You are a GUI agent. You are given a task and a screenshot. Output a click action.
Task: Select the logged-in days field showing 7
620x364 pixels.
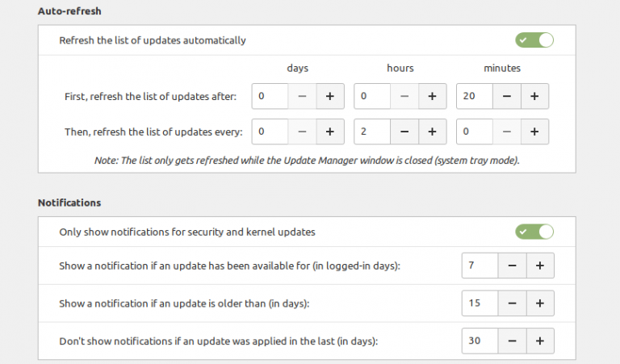[480, 266]
